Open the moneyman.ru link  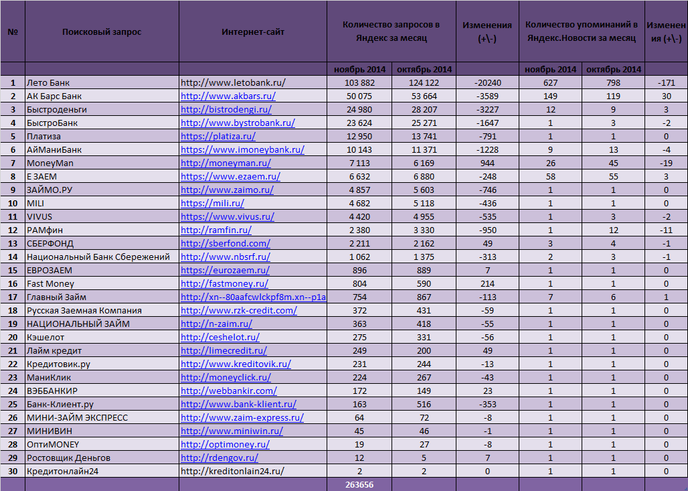tap(226, 163)
